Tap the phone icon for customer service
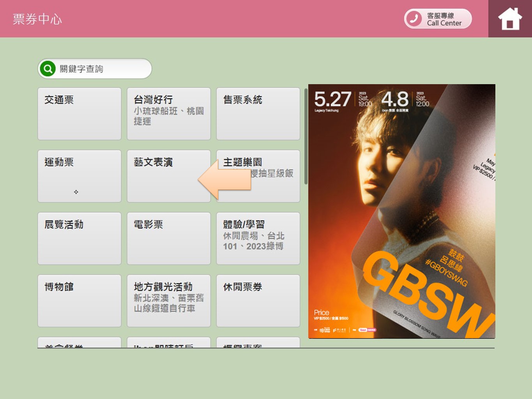This screenshot has width=532, height=399. point(414,19)
